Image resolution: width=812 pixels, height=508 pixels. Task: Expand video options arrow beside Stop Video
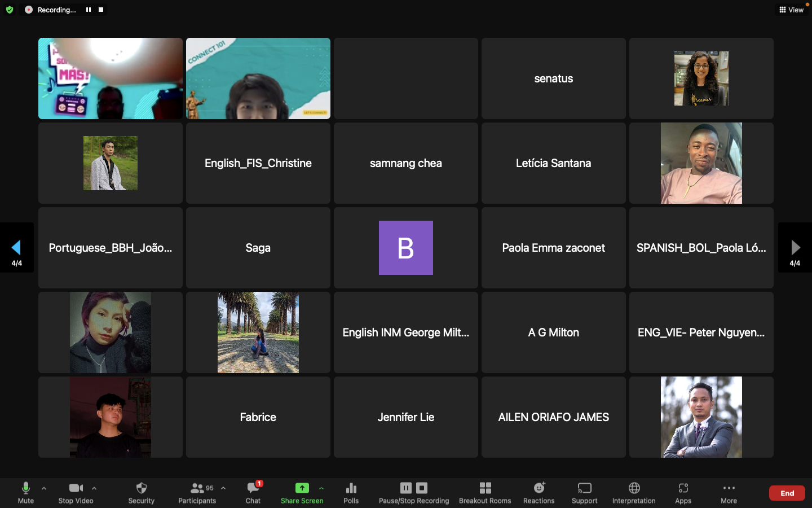[94, 488]
